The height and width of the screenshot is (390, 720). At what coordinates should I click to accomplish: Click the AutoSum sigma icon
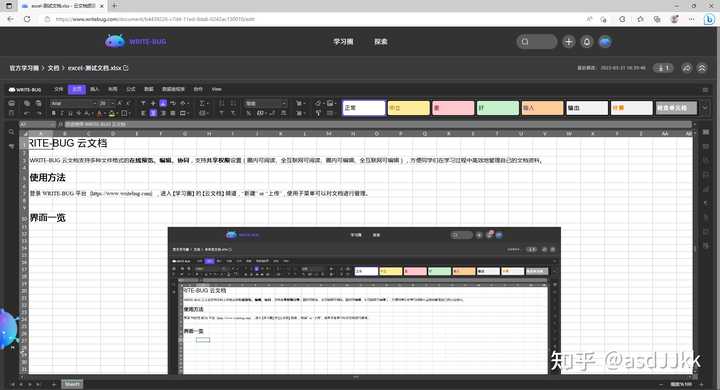tap(202, 103)
